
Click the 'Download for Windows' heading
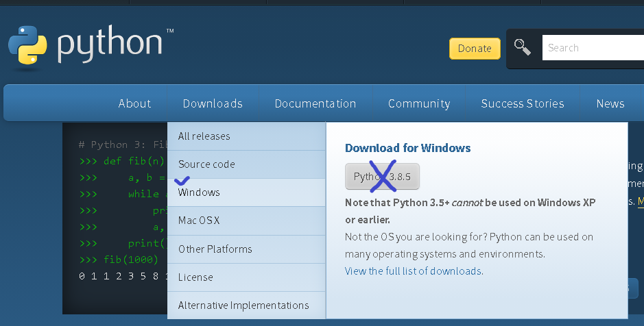pyautogui.click(x=408, y=148)
